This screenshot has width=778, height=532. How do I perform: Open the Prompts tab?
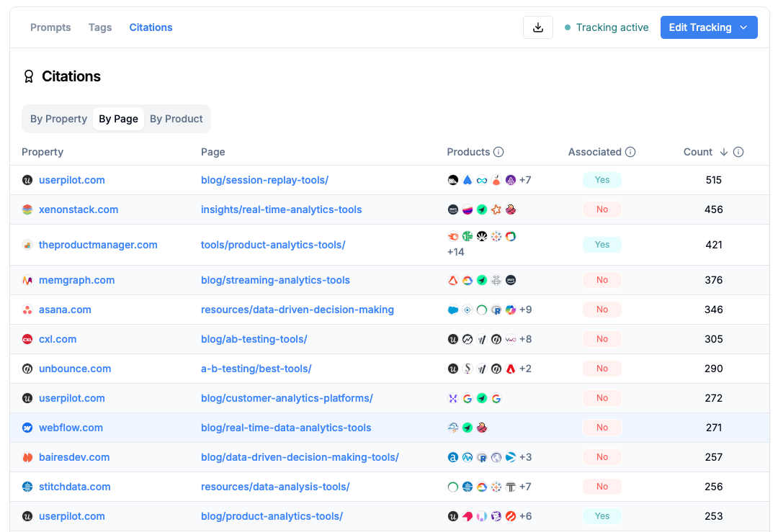(50, 27)
